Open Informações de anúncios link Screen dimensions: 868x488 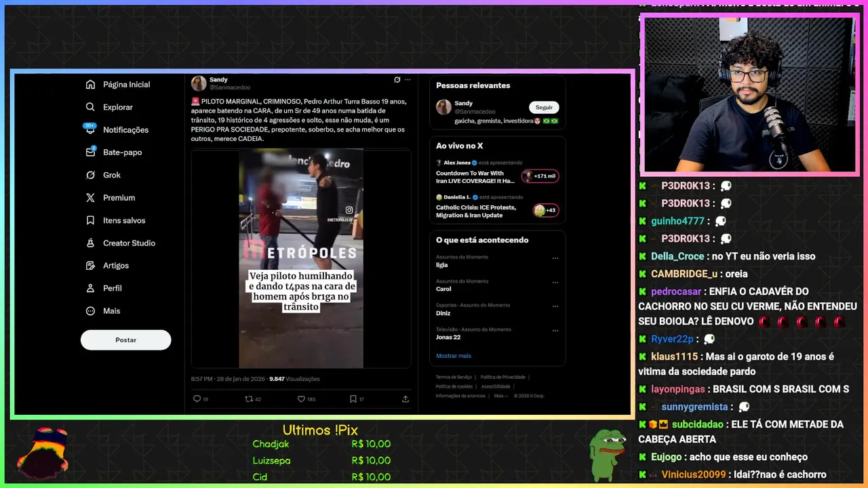pyautogui.click(x=460, y=396)
